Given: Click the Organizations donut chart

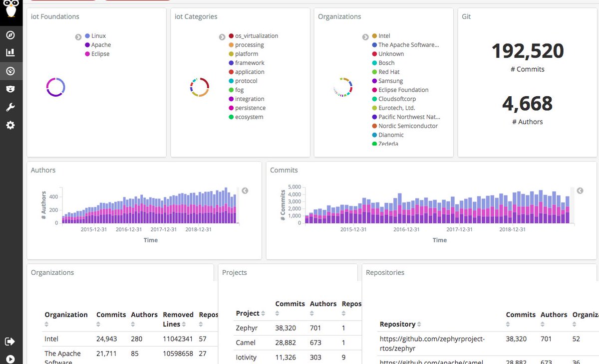Looking at the screenshot, I should click(x=343, y=87).
